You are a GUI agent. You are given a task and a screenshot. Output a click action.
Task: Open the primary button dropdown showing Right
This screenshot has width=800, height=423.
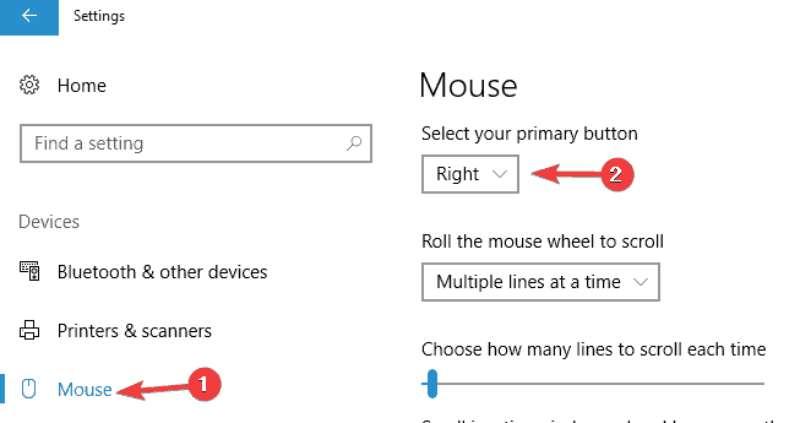(470, 174)
